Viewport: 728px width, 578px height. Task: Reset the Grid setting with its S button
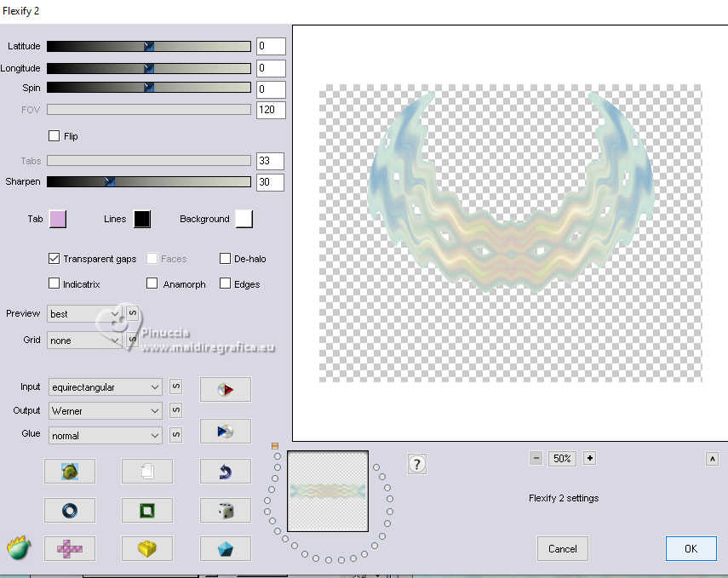click(132, 340)
